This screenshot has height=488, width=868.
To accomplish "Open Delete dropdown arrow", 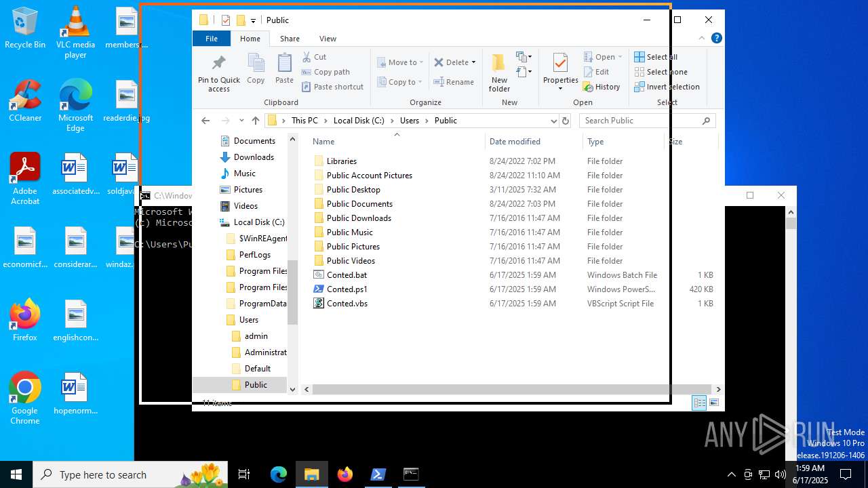I will (473, 62).
